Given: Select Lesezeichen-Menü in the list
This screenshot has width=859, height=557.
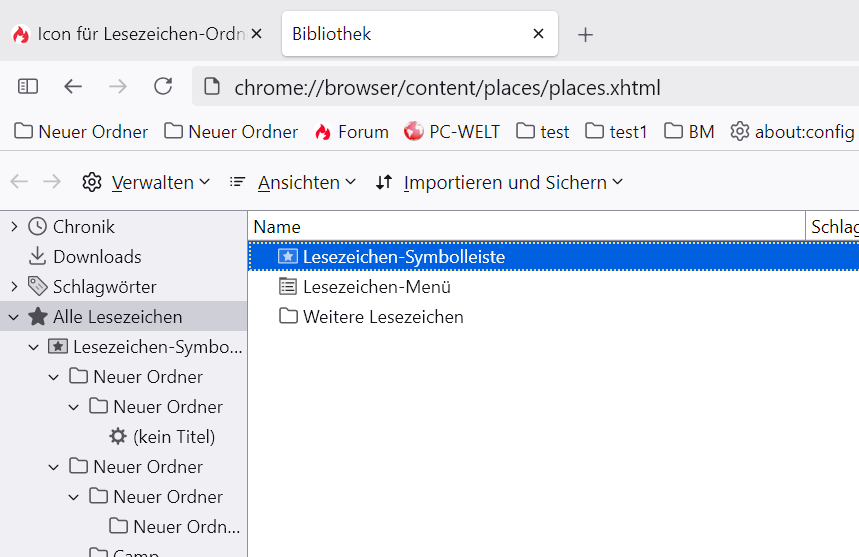Looking at the screenshot, I should pyautogui.click(x=376, y=287).
